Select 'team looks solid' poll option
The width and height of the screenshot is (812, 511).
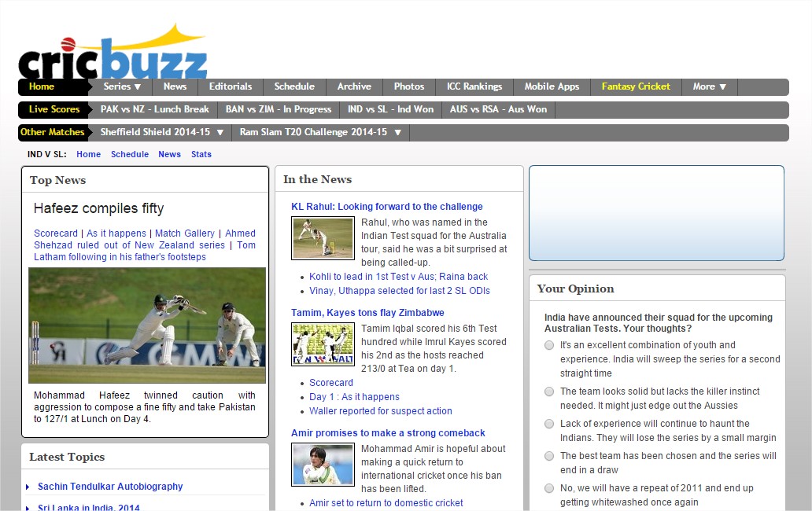[549, 392]
